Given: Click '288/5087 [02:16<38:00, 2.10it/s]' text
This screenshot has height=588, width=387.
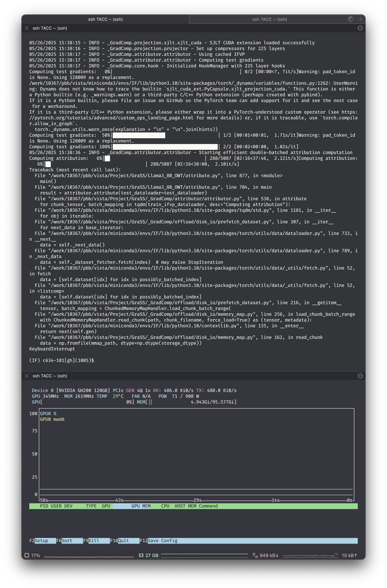Looking at the screenshot, I should 194,164.
